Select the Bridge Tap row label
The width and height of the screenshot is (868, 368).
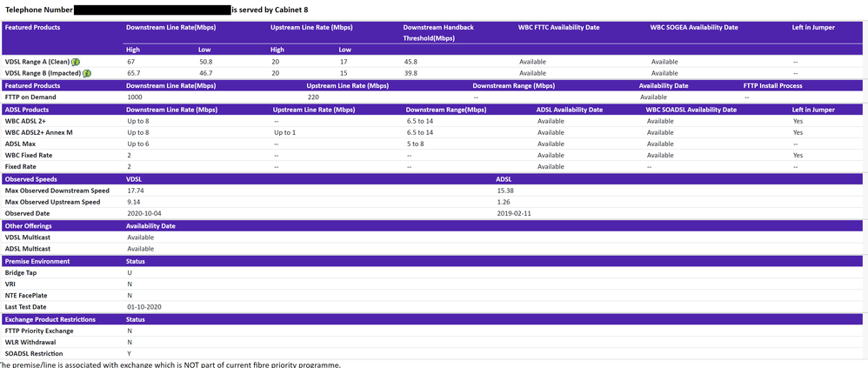point(21,272)
